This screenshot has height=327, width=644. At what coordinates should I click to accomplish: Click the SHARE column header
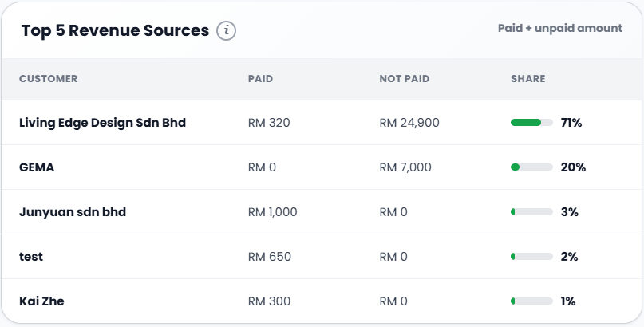pos(527,79)
